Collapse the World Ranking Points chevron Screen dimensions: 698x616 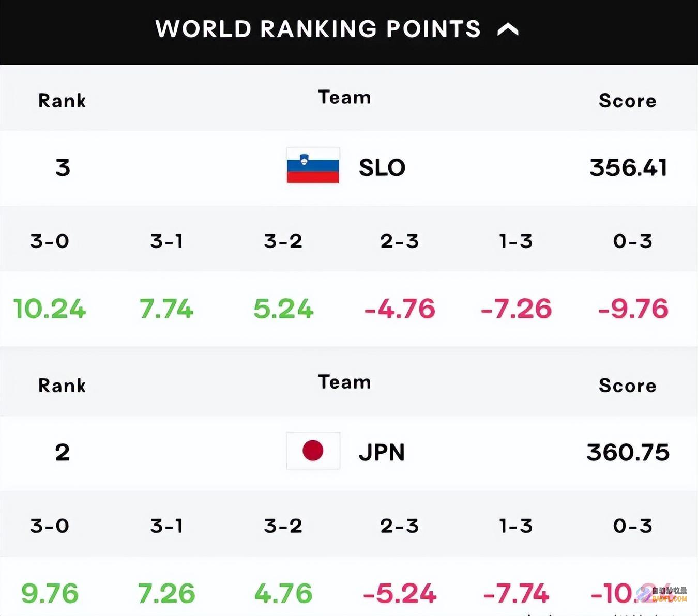click(x=507, y=29)
